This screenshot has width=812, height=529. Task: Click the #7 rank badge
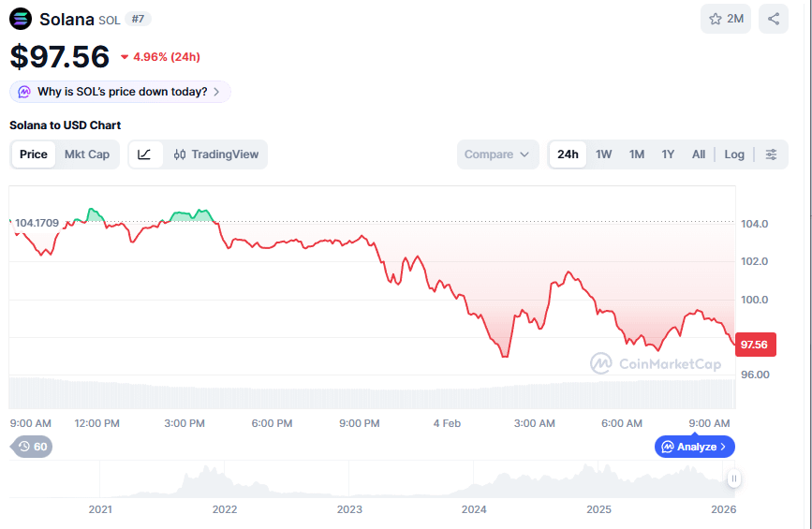point(139,19)
